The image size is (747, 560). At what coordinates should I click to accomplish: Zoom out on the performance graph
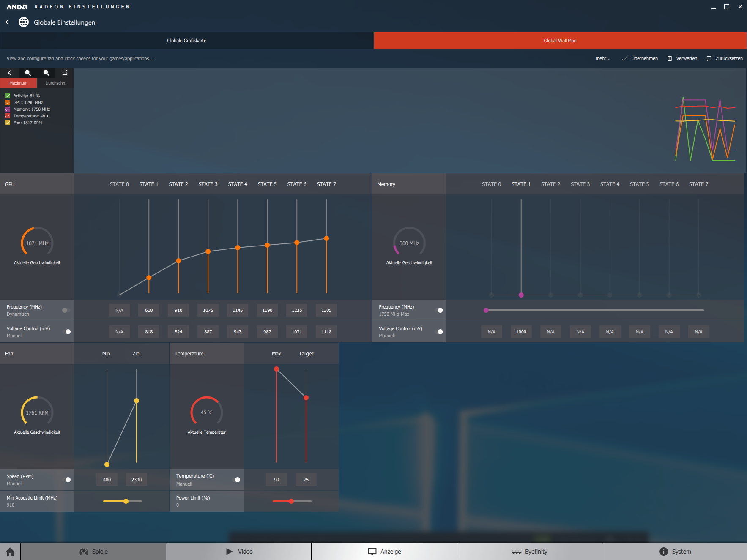[x=47, y=73]
